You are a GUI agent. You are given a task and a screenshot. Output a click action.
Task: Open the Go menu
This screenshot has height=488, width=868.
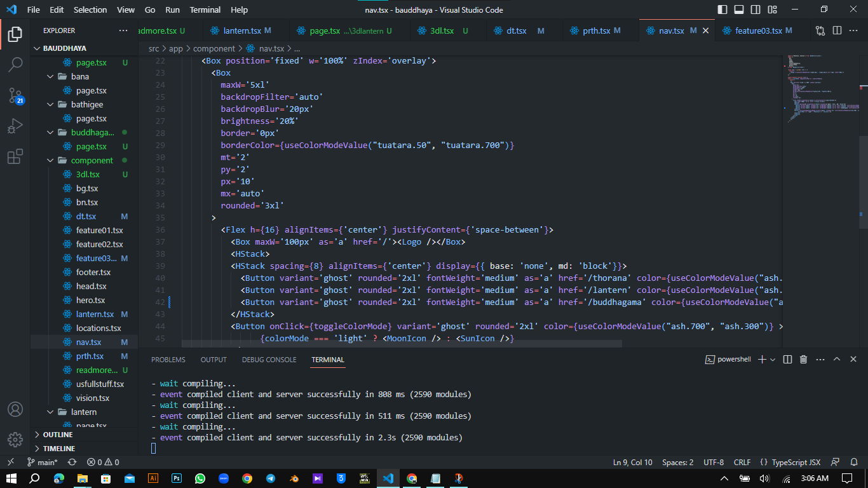150,10
